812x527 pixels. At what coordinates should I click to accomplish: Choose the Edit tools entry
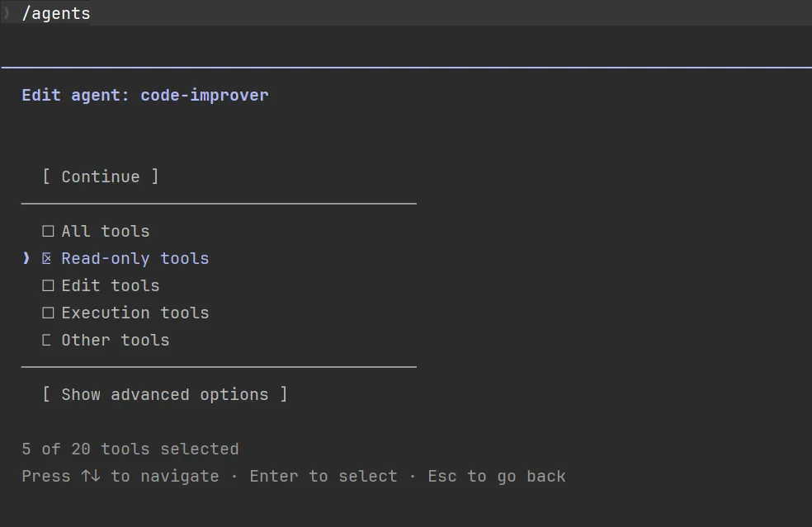111,286
